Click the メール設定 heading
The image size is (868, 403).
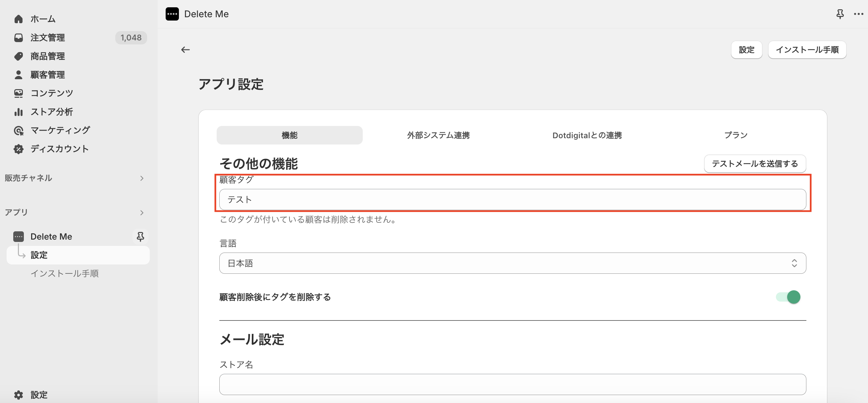coord(252,339)
